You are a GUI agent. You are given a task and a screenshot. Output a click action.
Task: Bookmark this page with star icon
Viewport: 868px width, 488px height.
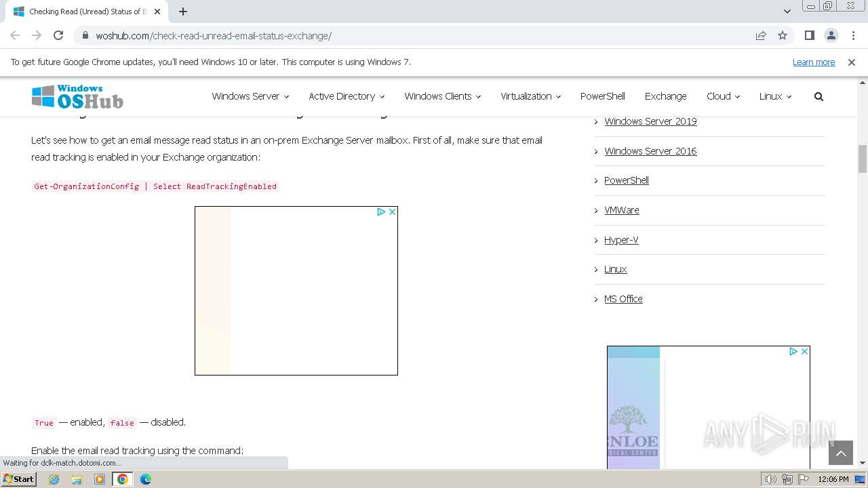coord(783,36)
